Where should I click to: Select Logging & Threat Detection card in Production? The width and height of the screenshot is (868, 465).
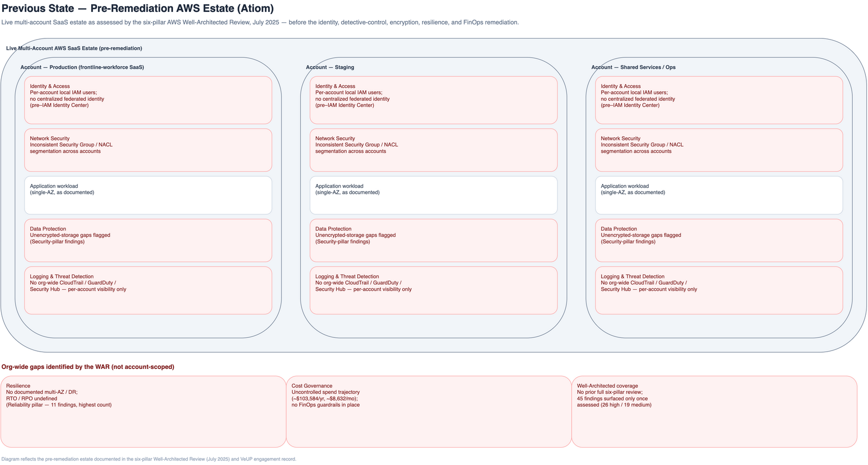pos(148,290)
